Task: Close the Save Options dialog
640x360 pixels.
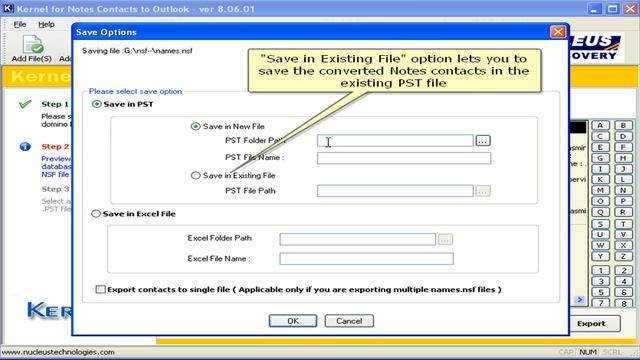Action: click(x=558, y=32)
